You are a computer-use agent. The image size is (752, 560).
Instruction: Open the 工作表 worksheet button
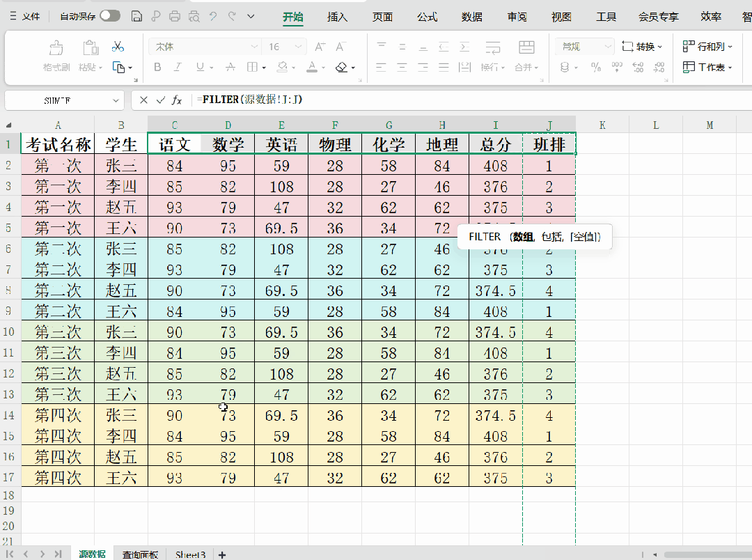[x=707, y=67]
